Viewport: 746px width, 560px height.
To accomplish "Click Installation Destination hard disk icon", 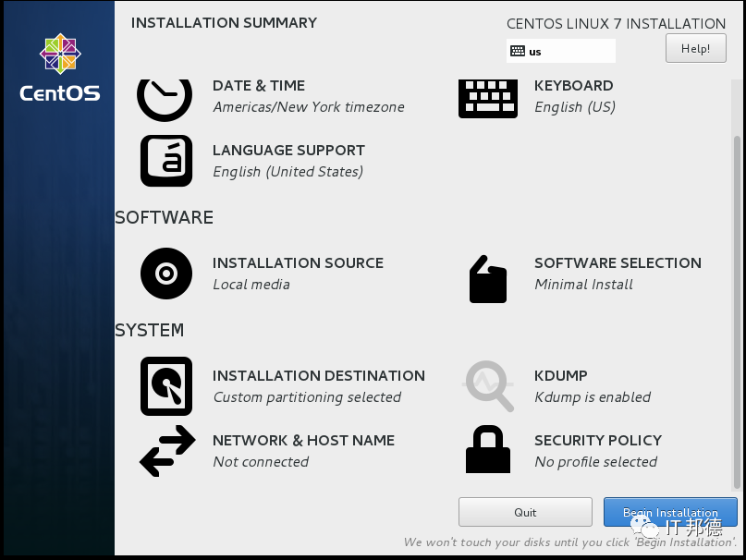I will pyautogui.click(x=166, y=386).
